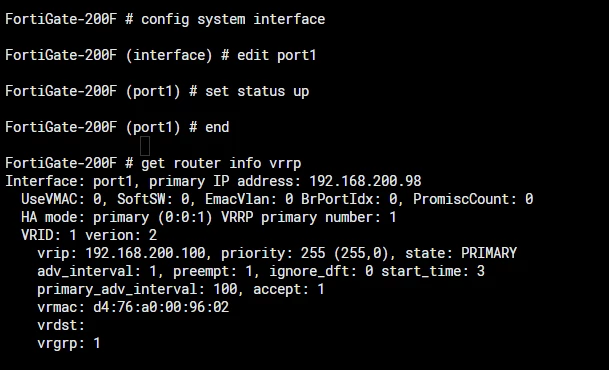Click the vrmac address d4:76:a0:00:96:02
609x370 pixels.
(x=161, y=307)
